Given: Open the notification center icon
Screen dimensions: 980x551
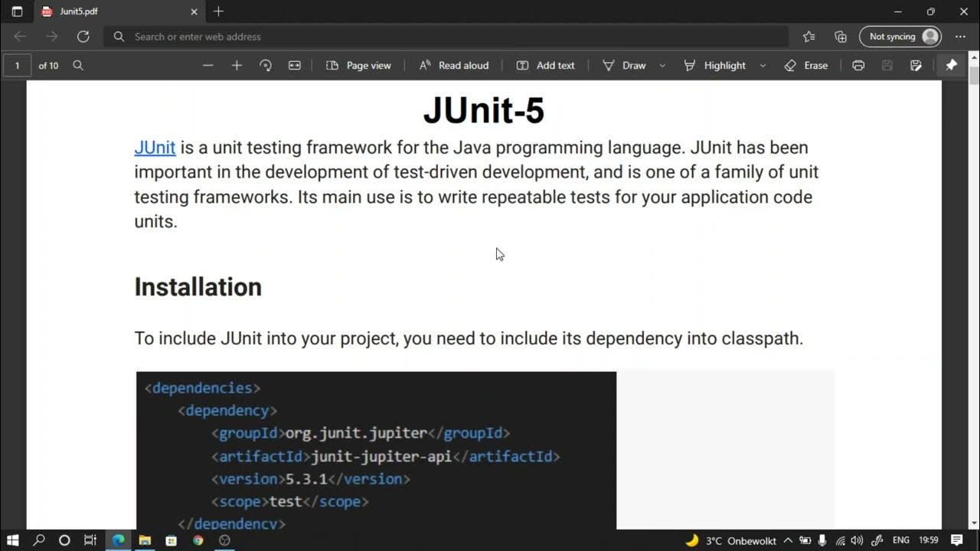Looking at the screenshot, I should 957,540.
